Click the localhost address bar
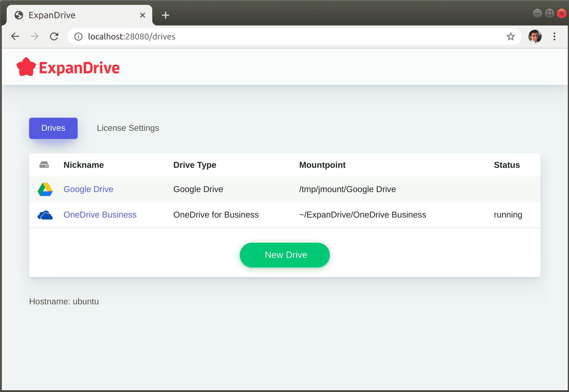 click(x=273, y=37)
